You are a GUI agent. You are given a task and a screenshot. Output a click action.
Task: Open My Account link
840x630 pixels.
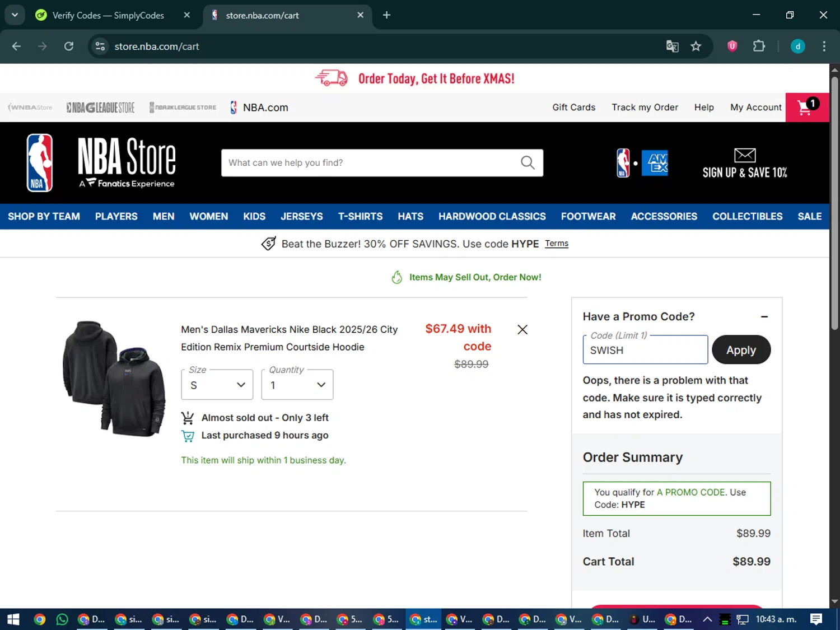tap(755, 108)
